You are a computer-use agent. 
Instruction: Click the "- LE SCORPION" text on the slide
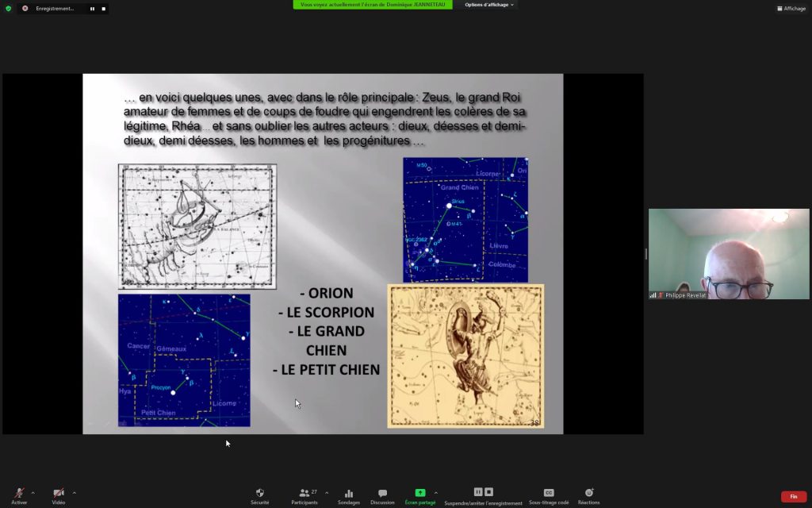pyautogui.click(x=326, y=313)
